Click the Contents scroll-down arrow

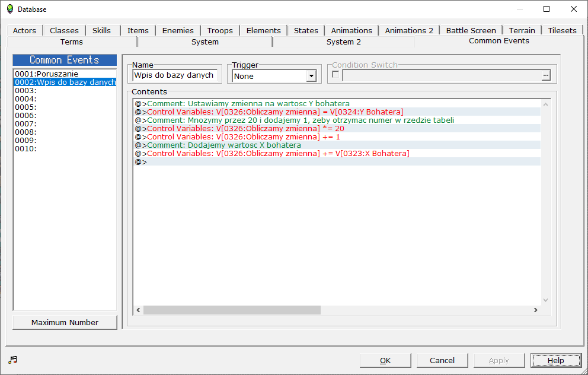pyautogui.click(x=546, y=300)
